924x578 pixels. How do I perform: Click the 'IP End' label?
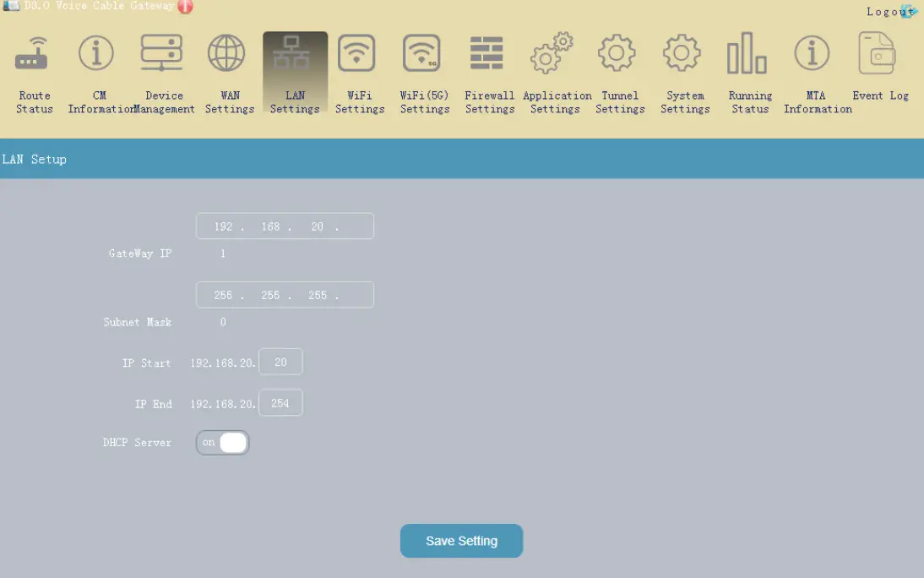pos(153,405)
